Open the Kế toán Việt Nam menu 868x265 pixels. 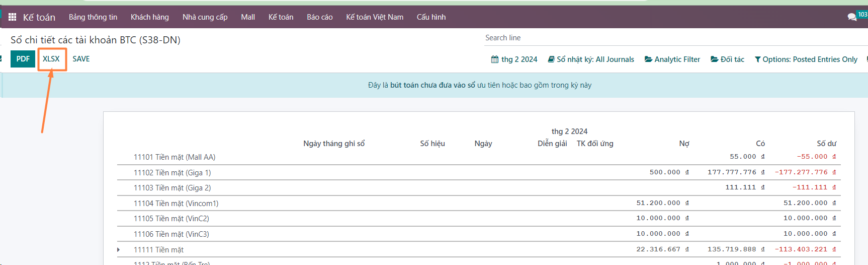375,17
